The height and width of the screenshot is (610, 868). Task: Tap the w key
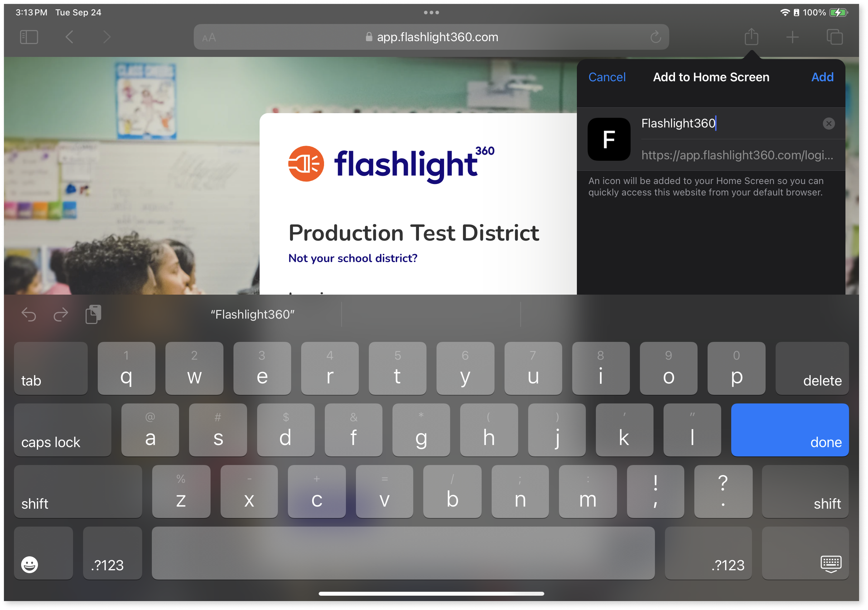(194, 368)
